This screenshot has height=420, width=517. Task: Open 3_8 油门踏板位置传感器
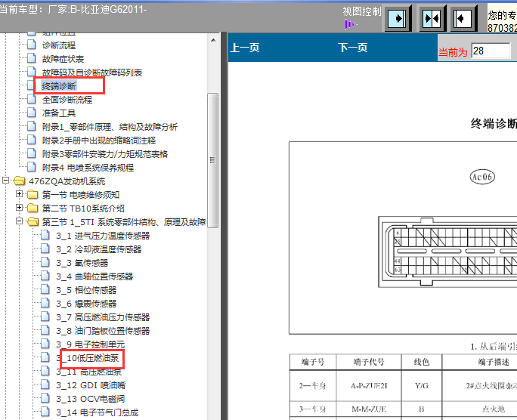[103, 331]
